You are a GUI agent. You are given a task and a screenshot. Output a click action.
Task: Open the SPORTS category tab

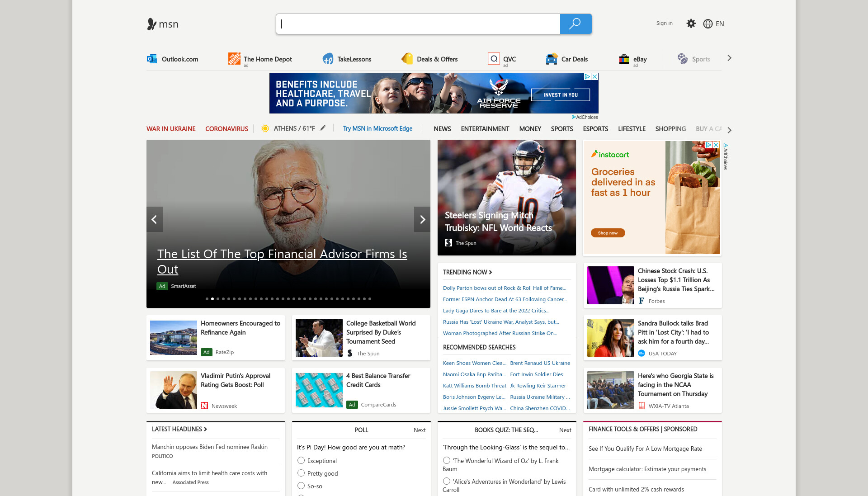coord(562,129)
